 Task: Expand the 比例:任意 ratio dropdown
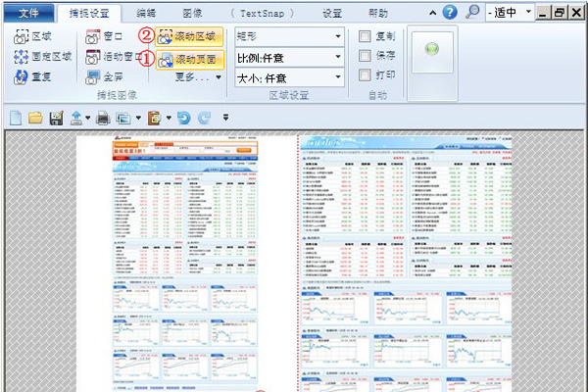(290, 57)
